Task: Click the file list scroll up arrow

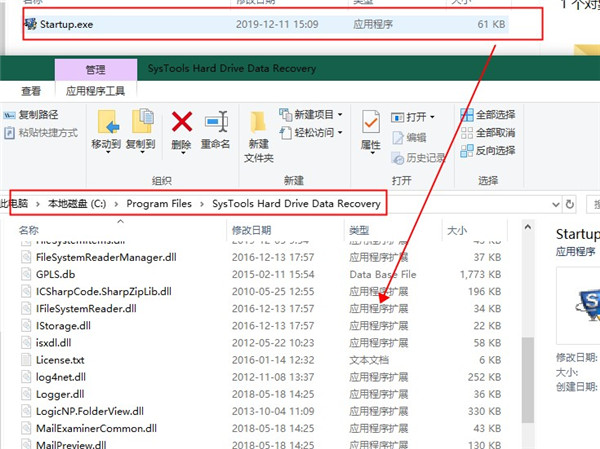Action: point(528,227)
